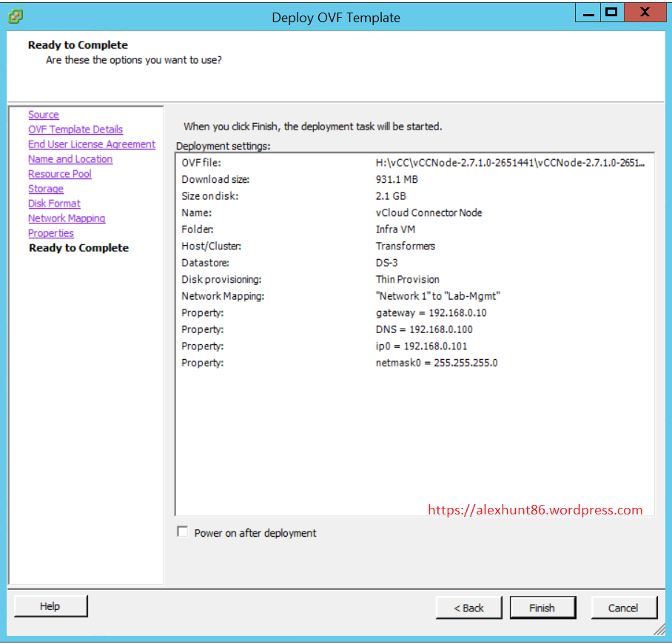
Task: Open End User License Agreement step
Action: 92,144
